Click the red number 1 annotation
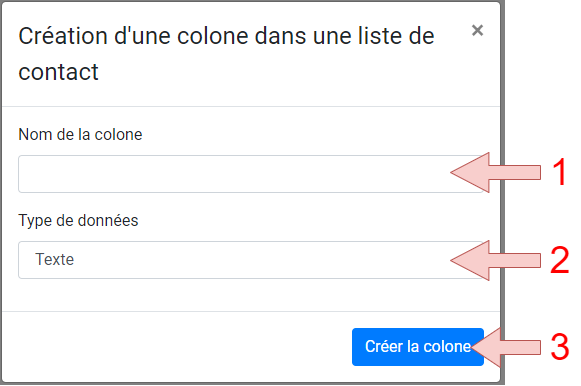581x386 pixels. (x=560, y=172)
